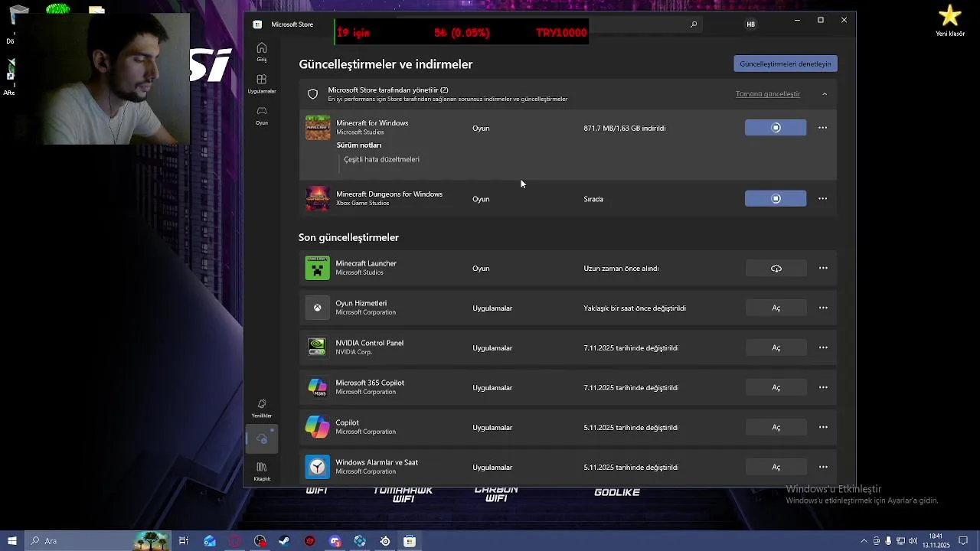Stop the Minecraft Dungeons queued download
The width and height of the screenshot is (980, 551).
click(776, 199)
